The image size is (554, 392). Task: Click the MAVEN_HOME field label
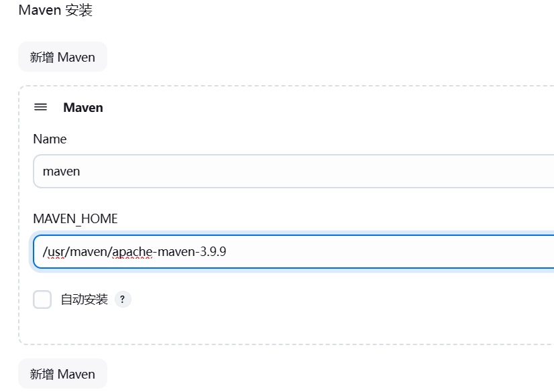(75, 218)
